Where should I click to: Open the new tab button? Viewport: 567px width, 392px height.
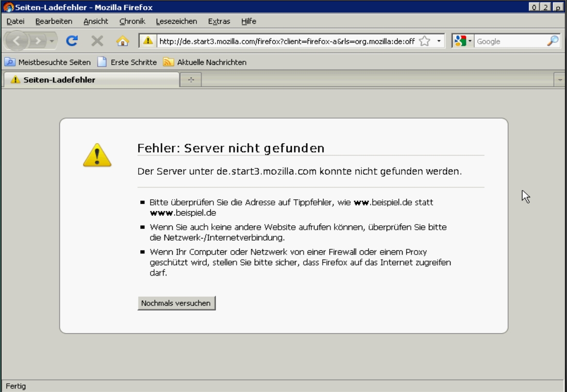[191, 80]
